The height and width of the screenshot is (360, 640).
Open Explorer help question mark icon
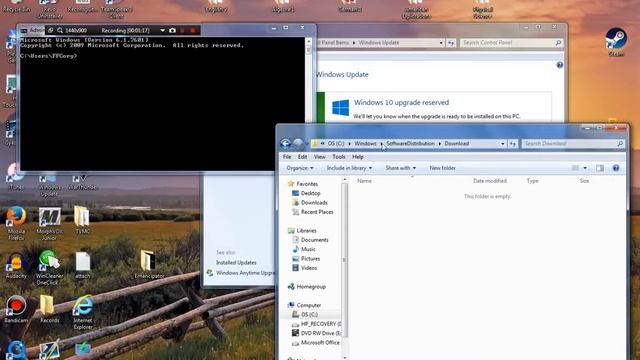click(616, 168)
